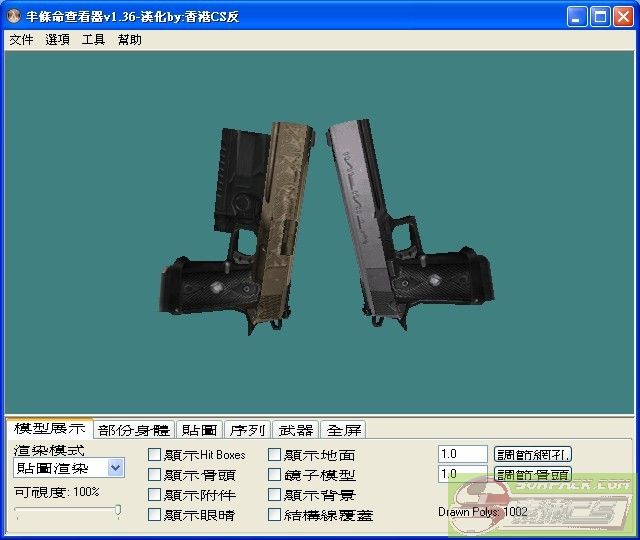Switch to the 部份身體 tab
640x540 pixels.
pyautogui.click(x=134, y=430)
